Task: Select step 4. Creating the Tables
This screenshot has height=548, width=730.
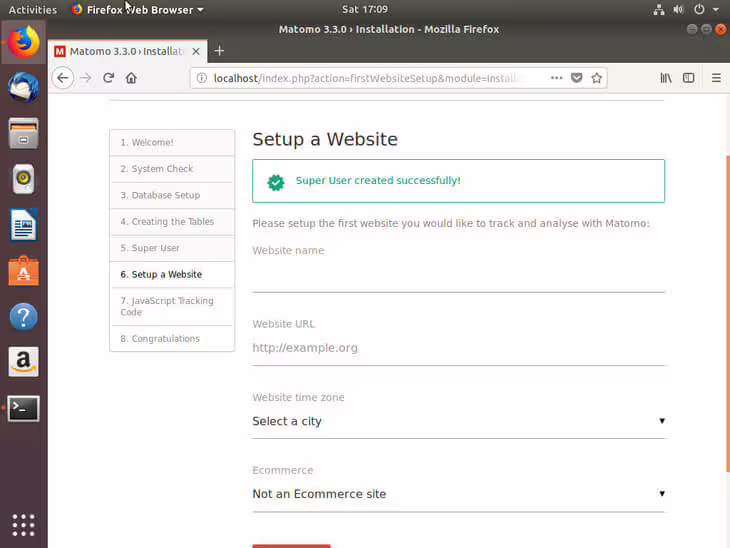Action: coord(172,222)
